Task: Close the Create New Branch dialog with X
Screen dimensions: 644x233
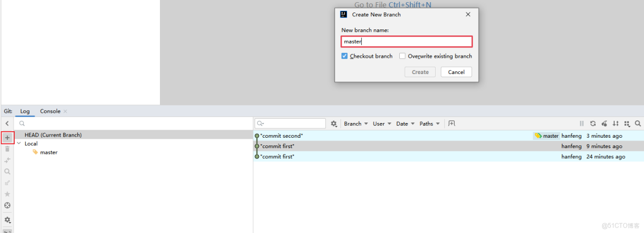Action: pyautogui.click(x=468, y=14)
